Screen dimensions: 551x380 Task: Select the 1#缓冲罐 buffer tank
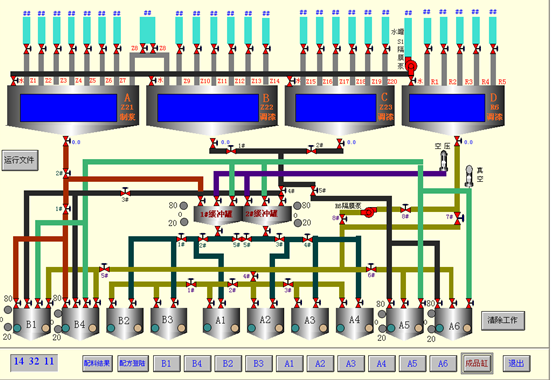click(218, 215)
